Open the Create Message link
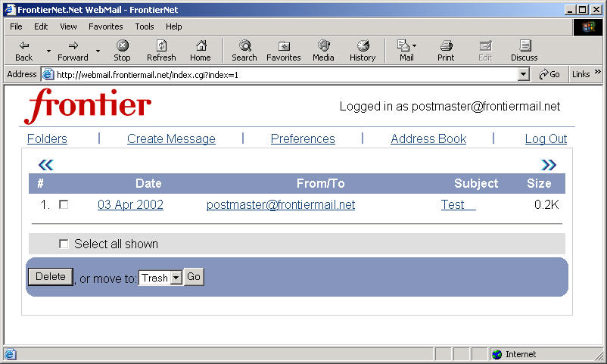The height and width of the screenshot is (364, 607). click(171, 138)
